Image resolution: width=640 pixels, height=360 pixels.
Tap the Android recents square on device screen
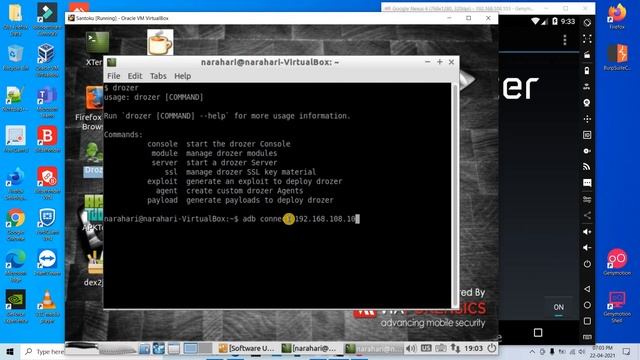pos(538,333)
